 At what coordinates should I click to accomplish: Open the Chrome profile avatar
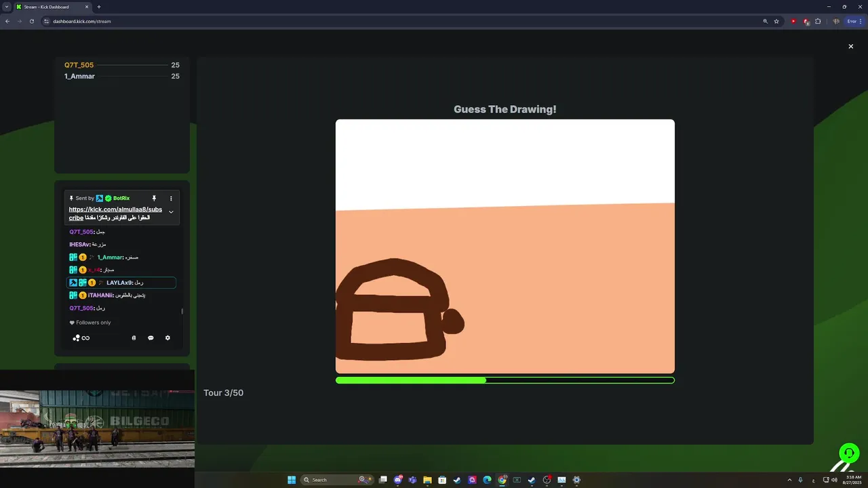pyautogui.click(x=836, y=21)
